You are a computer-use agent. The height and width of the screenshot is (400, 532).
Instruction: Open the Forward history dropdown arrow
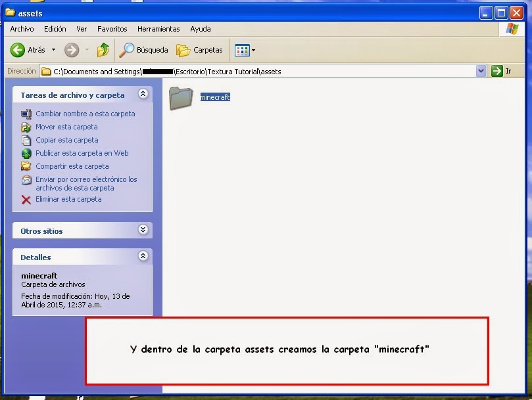coord(87,50)
